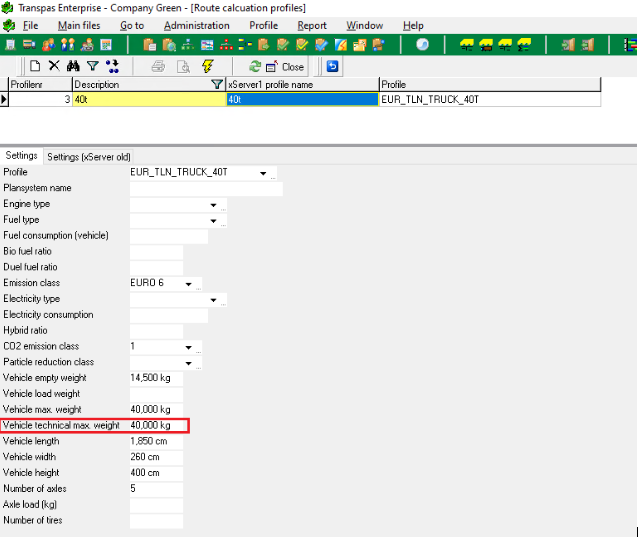Click the red organization chart icon

[x=226, y=45]
